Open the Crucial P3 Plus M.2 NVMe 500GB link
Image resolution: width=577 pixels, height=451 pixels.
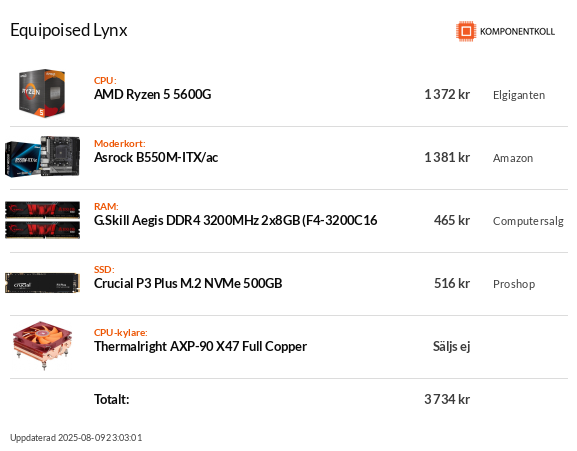tap(188, 283)
